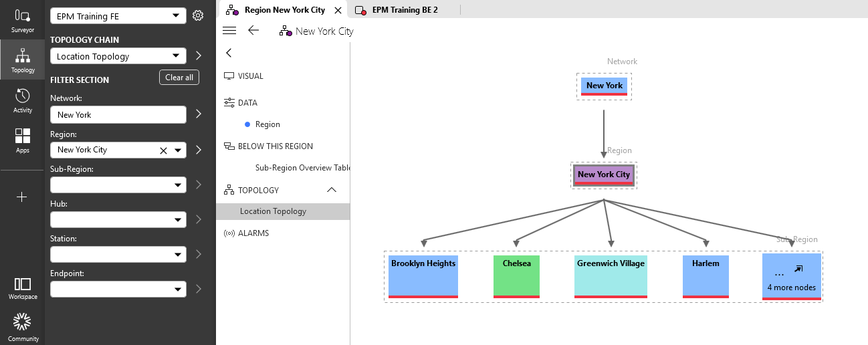Open EPM Training FE dropdown
The image size is (868, 345).
coord(118,15)
